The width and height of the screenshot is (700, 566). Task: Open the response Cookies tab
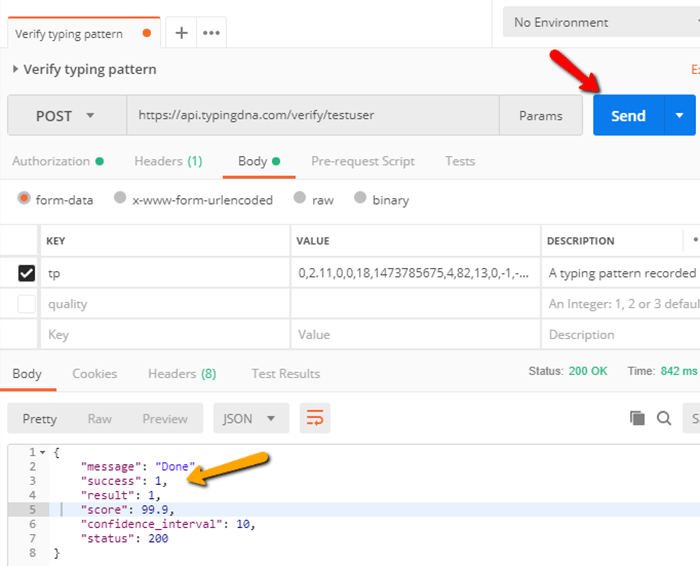tap(95, 374)
